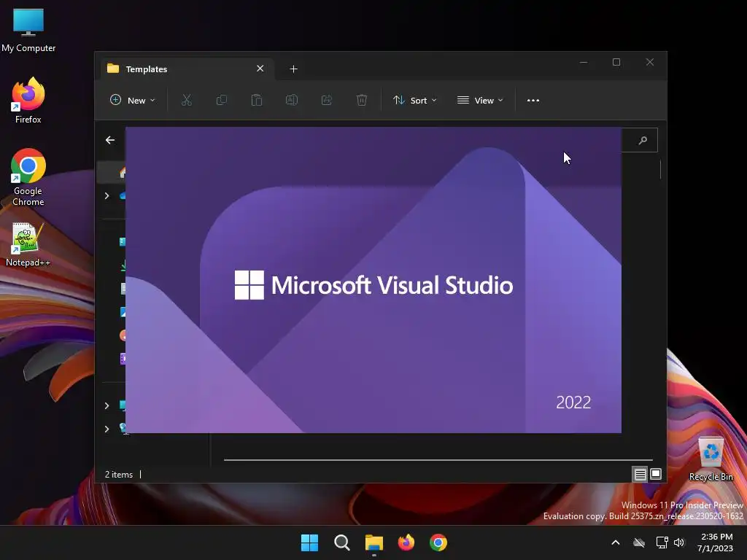Switch to large thumbnails view icon in status bar
747x560 pixels.
click(x=656, y=474)
